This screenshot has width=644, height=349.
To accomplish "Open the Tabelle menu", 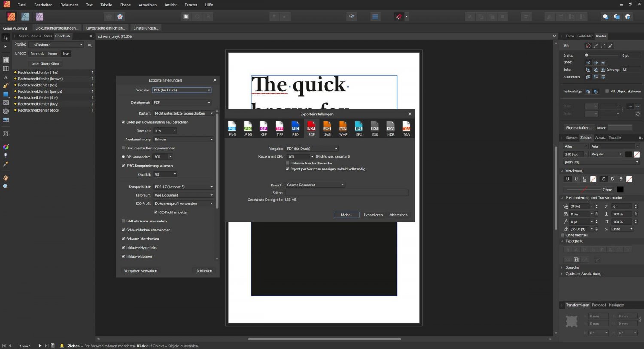I will (x=106, y=5).
